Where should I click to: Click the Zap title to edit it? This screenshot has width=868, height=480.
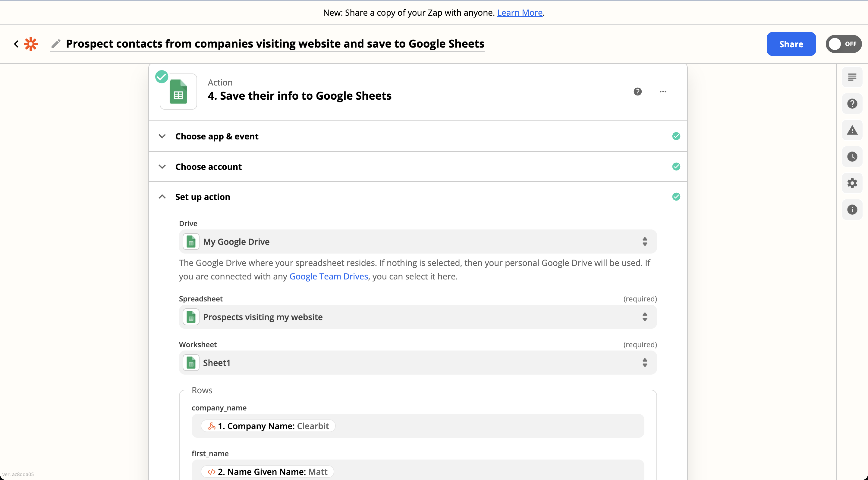[x=275, y=44]
